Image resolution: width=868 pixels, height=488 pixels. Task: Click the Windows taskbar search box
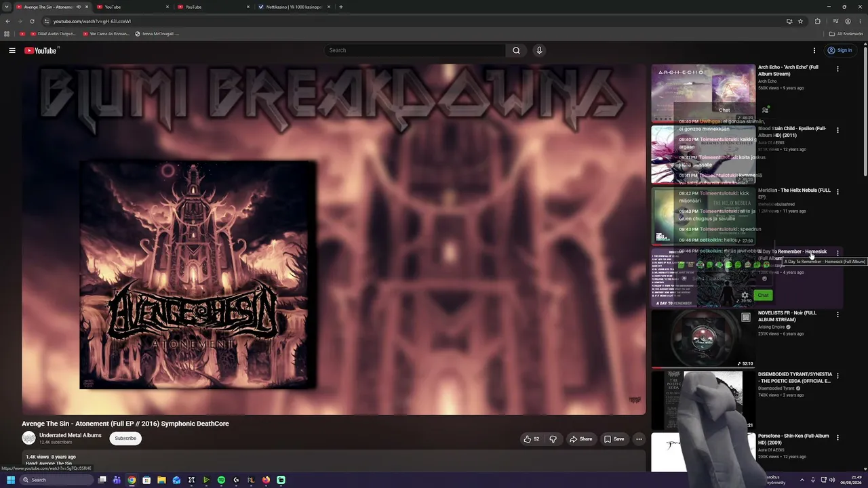coord(56,480)
